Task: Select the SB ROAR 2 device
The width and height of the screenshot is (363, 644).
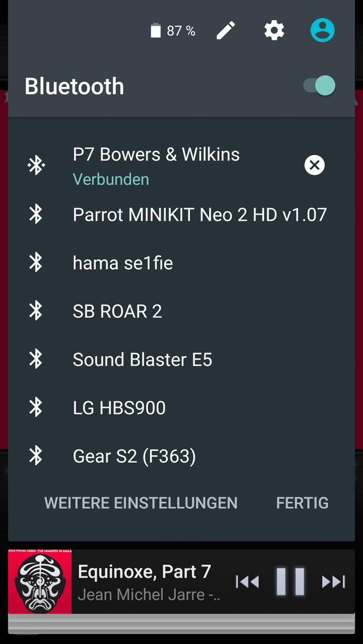Action: [x=181, y=311]
